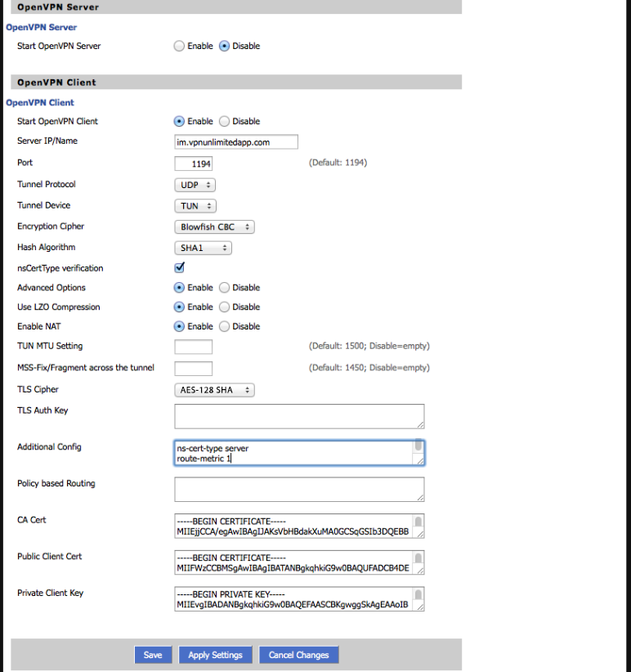Click the MSS-Fix/Fragment across the tunnel field
The height and width of the screenshot is (672, 631).
tap(193, 369)
